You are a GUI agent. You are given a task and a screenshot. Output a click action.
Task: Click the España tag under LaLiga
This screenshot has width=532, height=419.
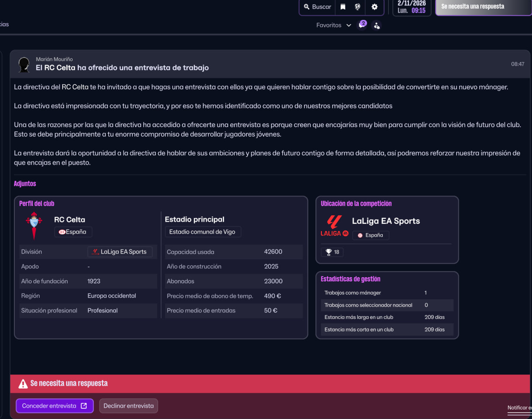(x=371, y=235)
